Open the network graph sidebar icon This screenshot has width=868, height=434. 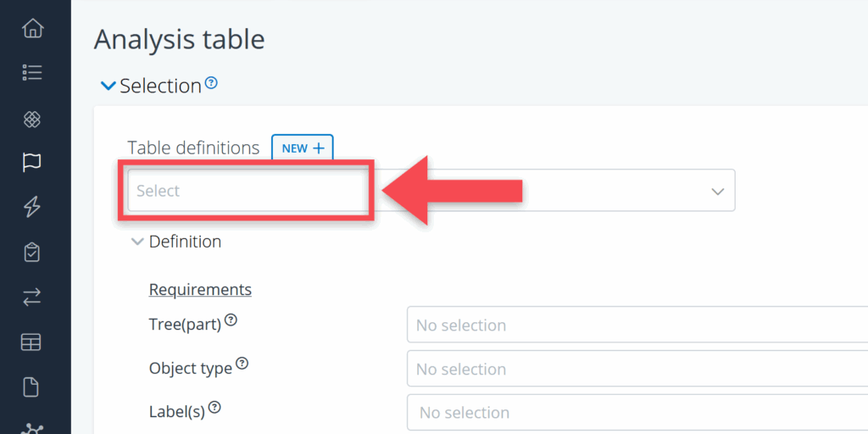click(x=32, y=428)
